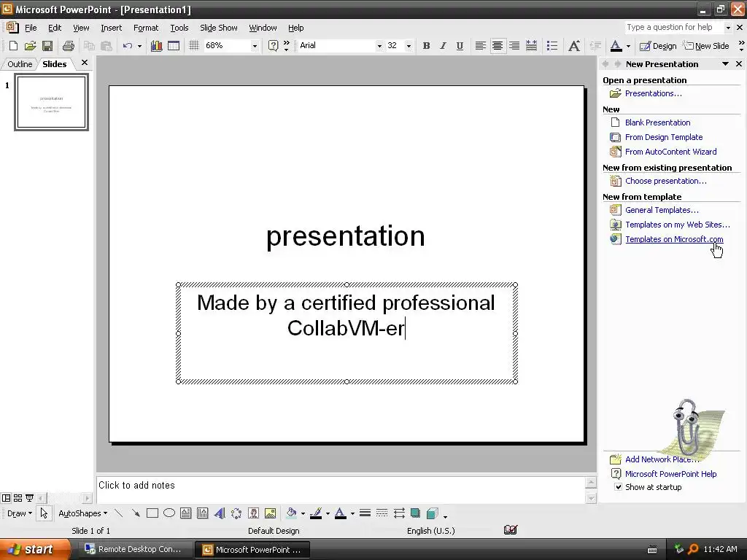Insert a diagram or organization chart icon

click(x=236, y=513)
